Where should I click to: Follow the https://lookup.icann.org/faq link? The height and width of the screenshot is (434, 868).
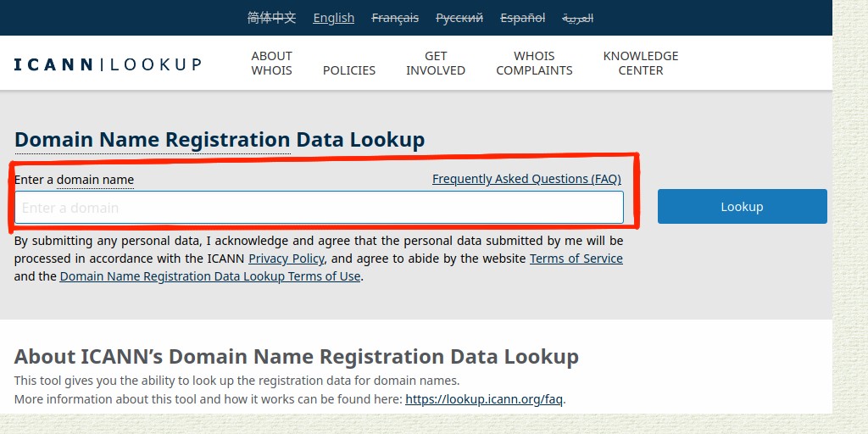click(484, 399)
